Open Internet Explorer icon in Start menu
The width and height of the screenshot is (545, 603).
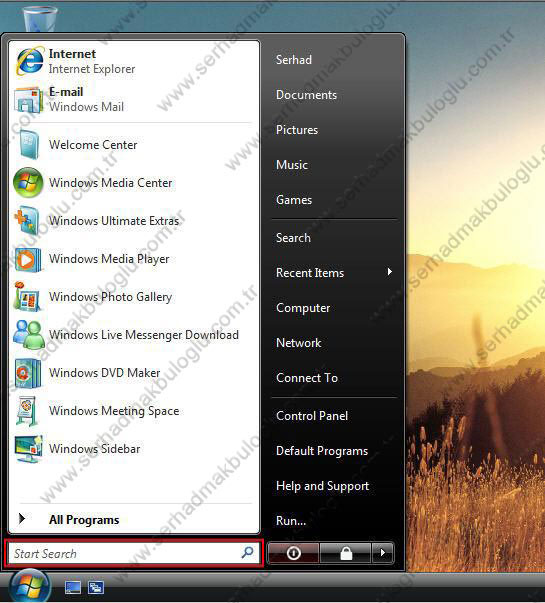pos(29,61)
